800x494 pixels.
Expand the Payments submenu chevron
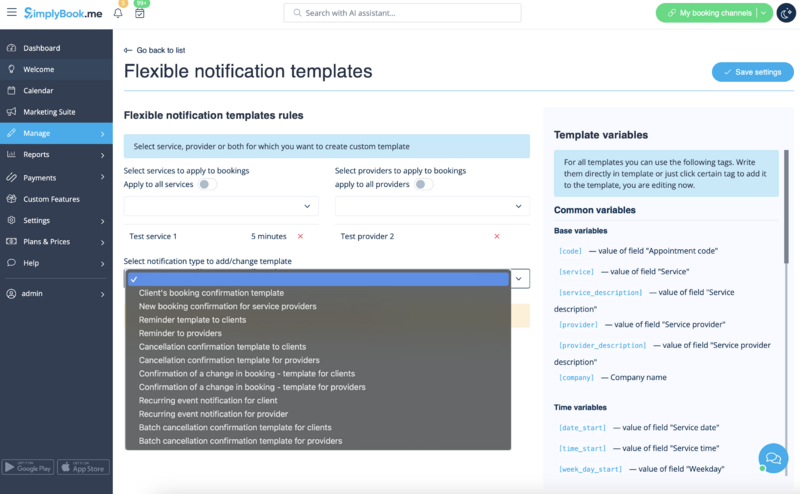[x=103, y=177]
